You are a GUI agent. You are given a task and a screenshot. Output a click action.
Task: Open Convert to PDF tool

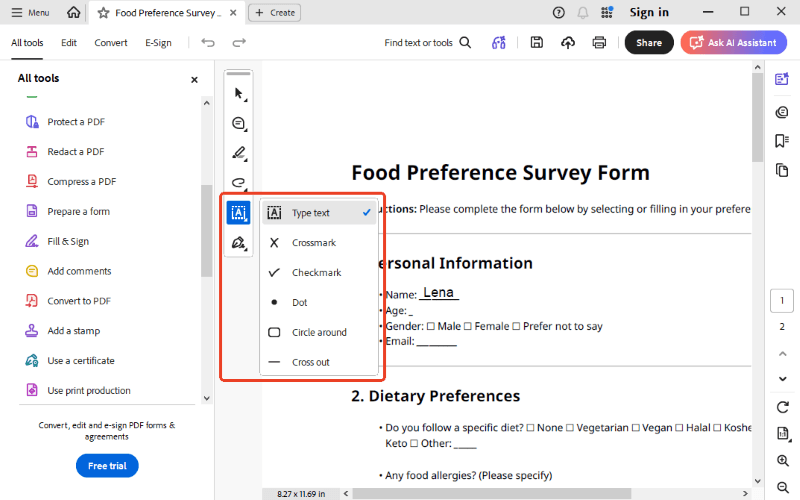pos(68,301)
